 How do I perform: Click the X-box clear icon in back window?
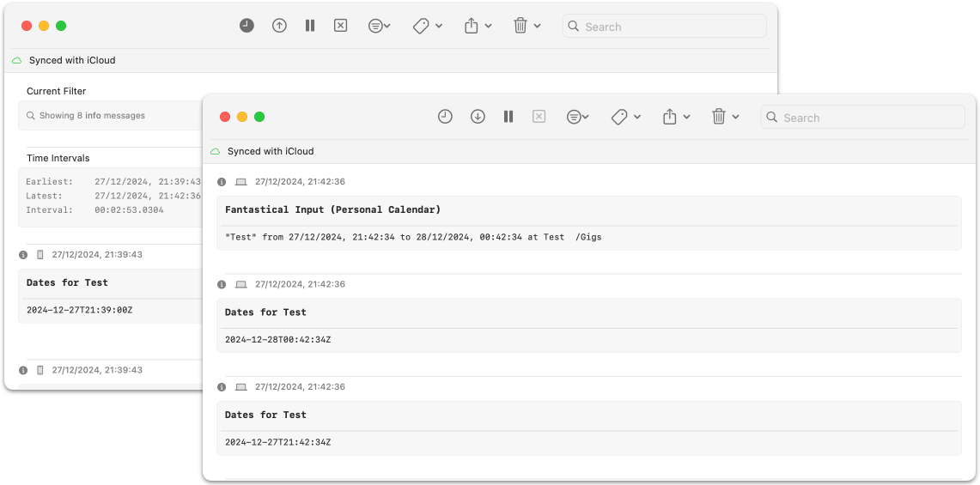pyautogui.click(x=340, y=26)
